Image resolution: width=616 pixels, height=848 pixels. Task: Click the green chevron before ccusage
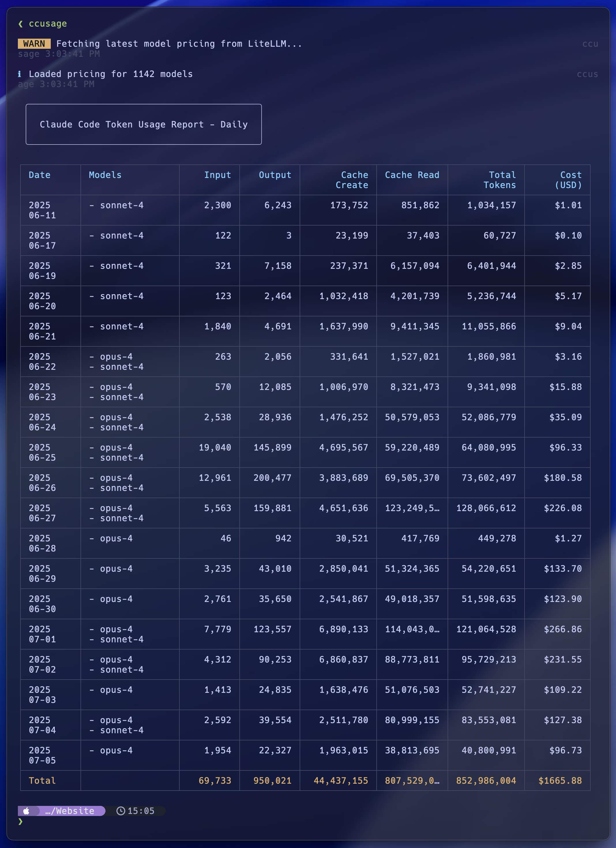[20, 24]
